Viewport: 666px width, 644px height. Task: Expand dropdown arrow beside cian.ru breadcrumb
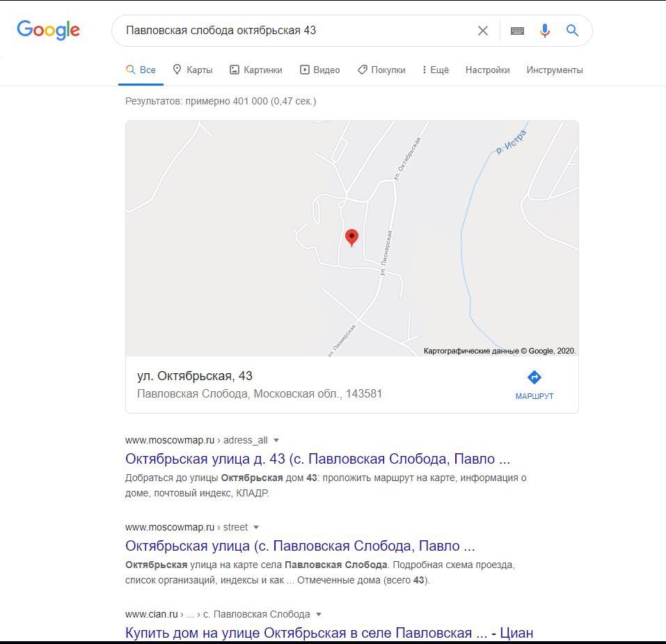pyautogui.click(x=319, y=615)
